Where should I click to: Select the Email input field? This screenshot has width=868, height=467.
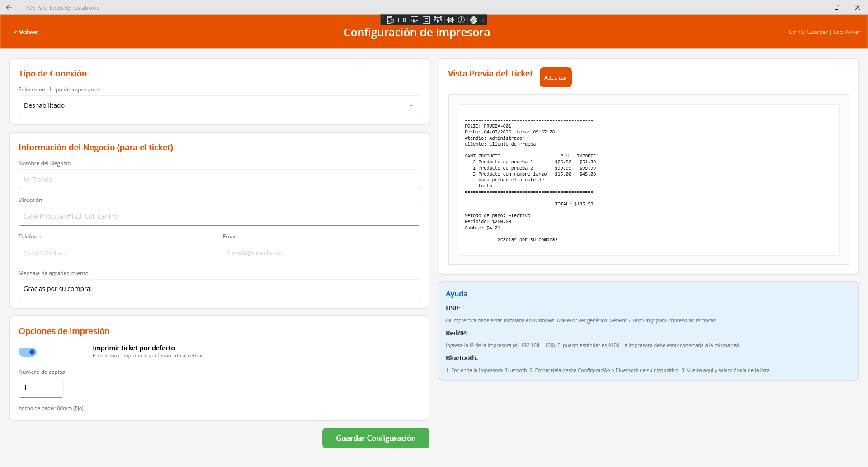[321, 253]
